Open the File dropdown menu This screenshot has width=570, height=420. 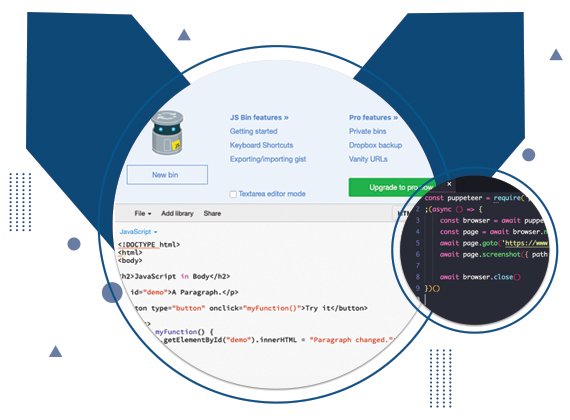pos(142,213)
